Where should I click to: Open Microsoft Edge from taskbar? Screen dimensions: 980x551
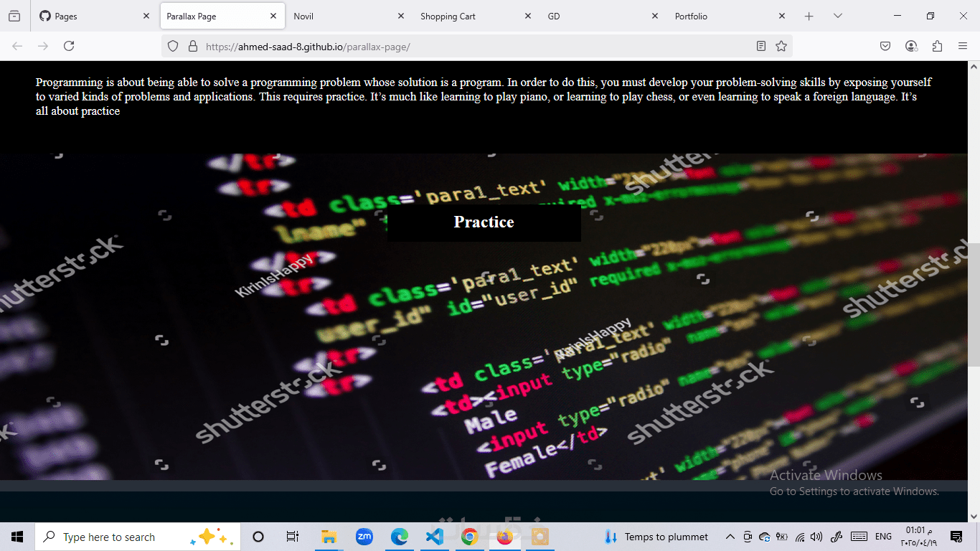(x=400, y=537)
